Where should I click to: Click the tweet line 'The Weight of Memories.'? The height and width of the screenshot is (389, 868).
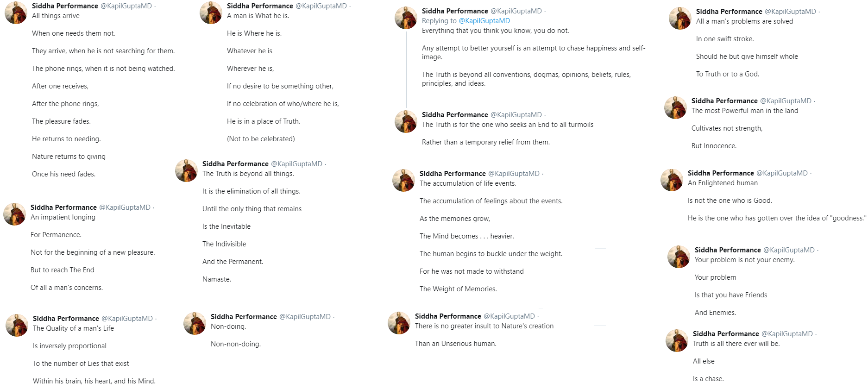pyautogui.click(x=458, y=289)
